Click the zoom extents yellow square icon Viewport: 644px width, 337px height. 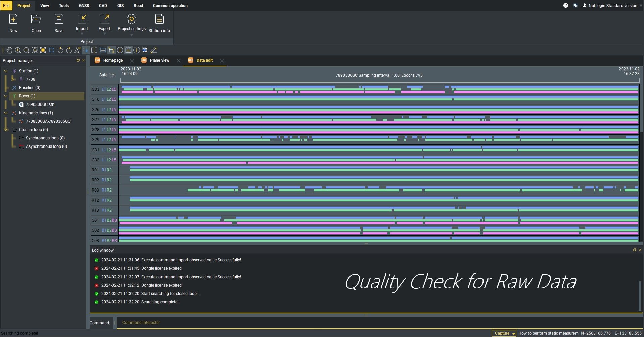[43, 50]
